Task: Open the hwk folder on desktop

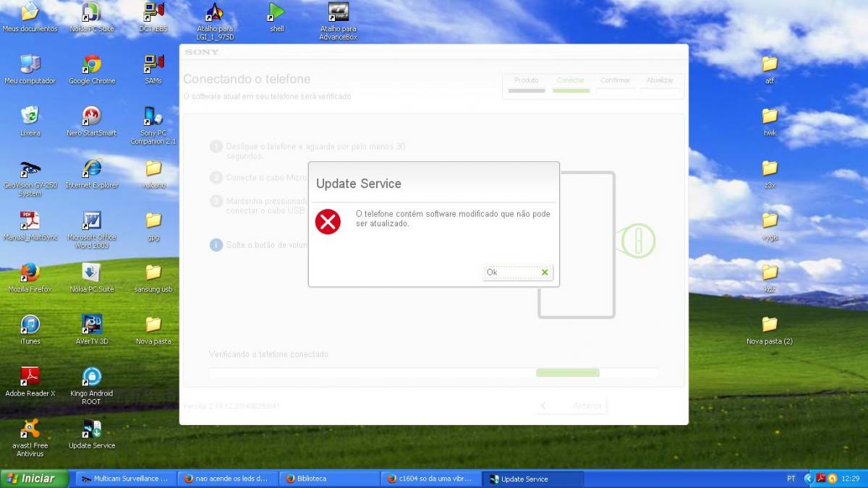Action: click(x=770, y=121)
